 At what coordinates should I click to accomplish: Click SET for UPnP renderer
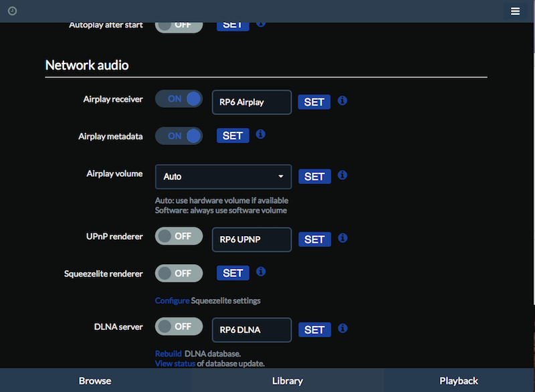tap(314, 239)
